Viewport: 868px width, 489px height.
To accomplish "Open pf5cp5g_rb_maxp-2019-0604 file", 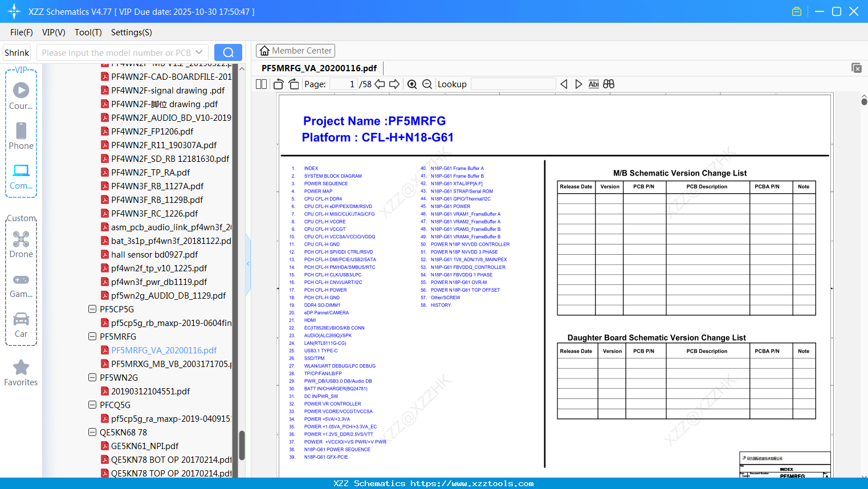I will coord(171,323).
